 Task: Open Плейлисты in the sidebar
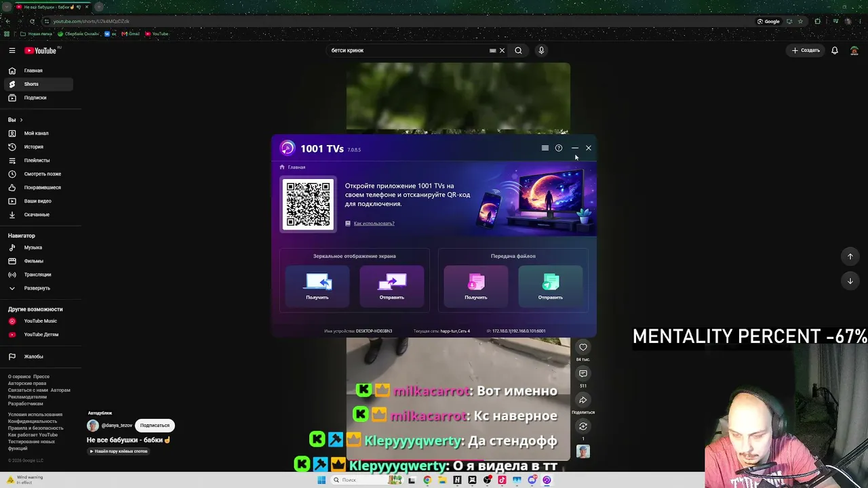(x=38, y=161)
